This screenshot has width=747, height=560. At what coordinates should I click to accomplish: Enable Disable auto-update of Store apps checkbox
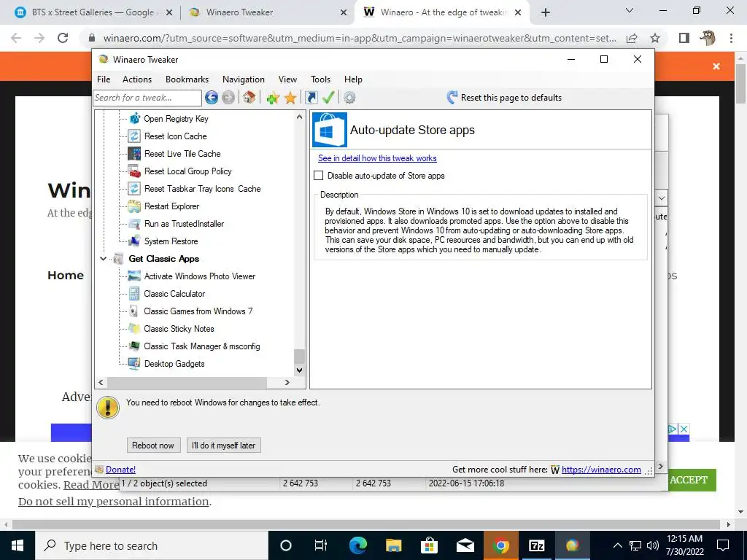319,176
